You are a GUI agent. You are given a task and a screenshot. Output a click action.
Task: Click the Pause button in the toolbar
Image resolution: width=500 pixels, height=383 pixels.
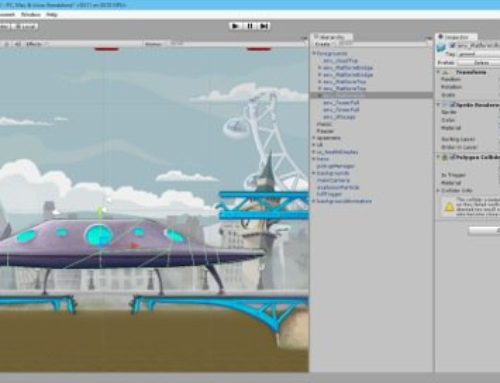(250, 26)
